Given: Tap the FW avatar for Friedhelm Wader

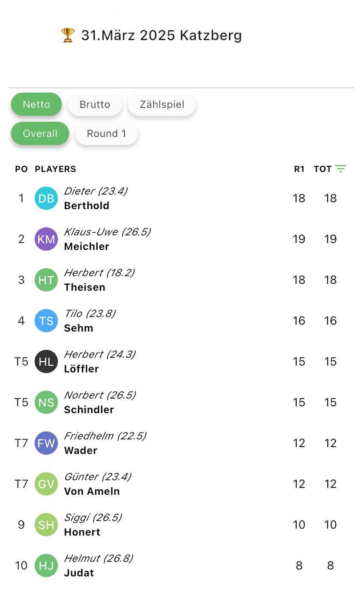Looking at the screenshot, I should (46, 443).
